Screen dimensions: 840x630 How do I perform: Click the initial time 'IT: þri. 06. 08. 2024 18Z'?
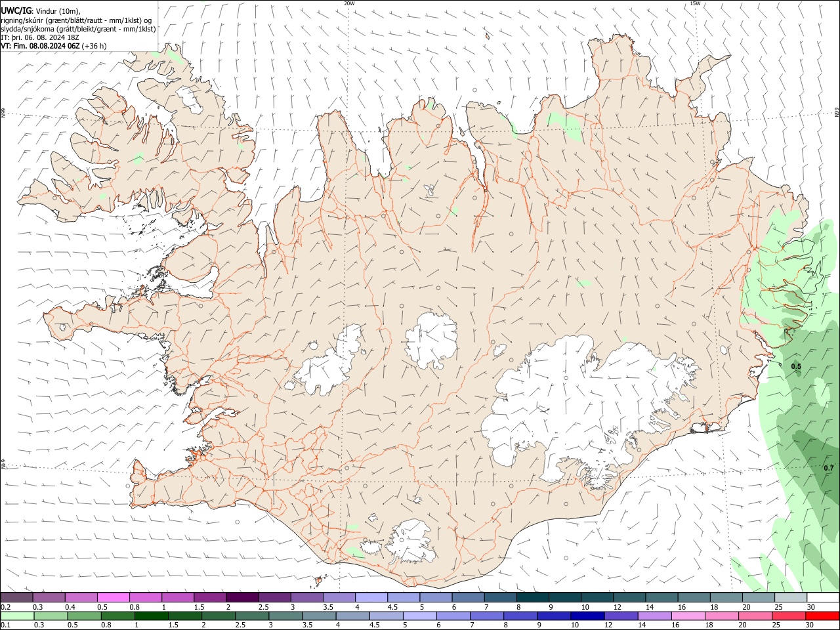(41, 37)
